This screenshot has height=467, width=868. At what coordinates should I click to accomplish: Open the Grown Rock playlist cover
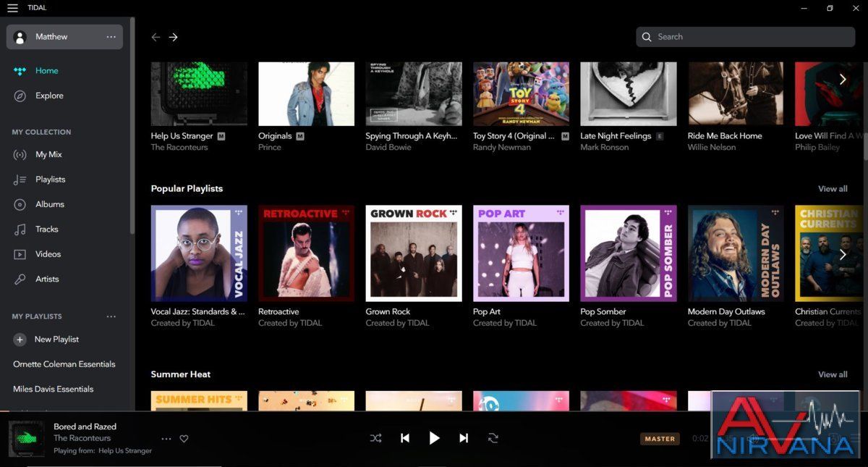tap(414, 253)
